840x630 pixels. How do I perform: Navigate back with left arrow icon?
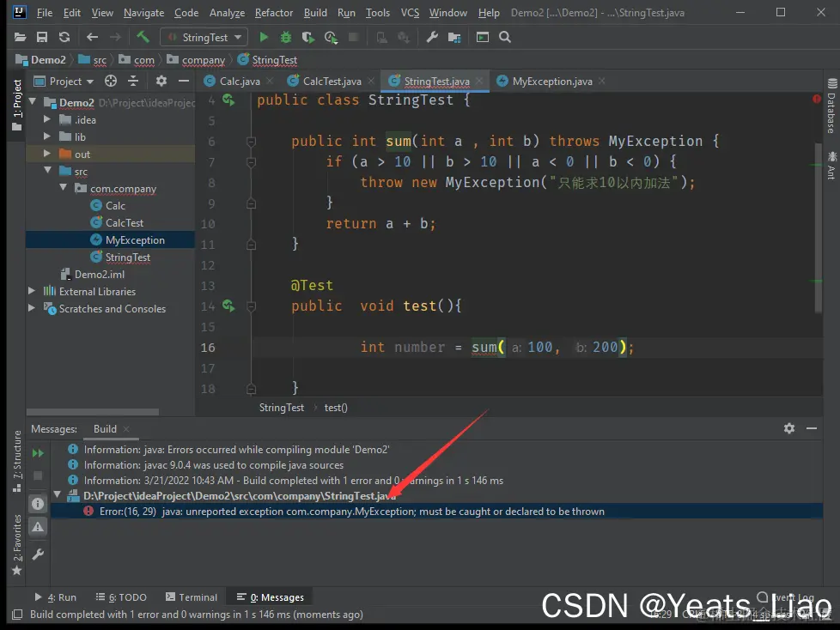(x=92, y=37)
